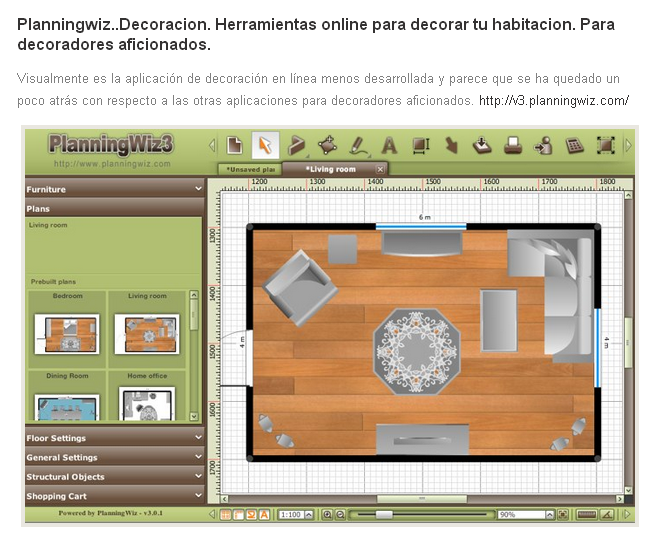
Task: Select the pencil freehand drawing tool
Action: [x=358, y=145]
